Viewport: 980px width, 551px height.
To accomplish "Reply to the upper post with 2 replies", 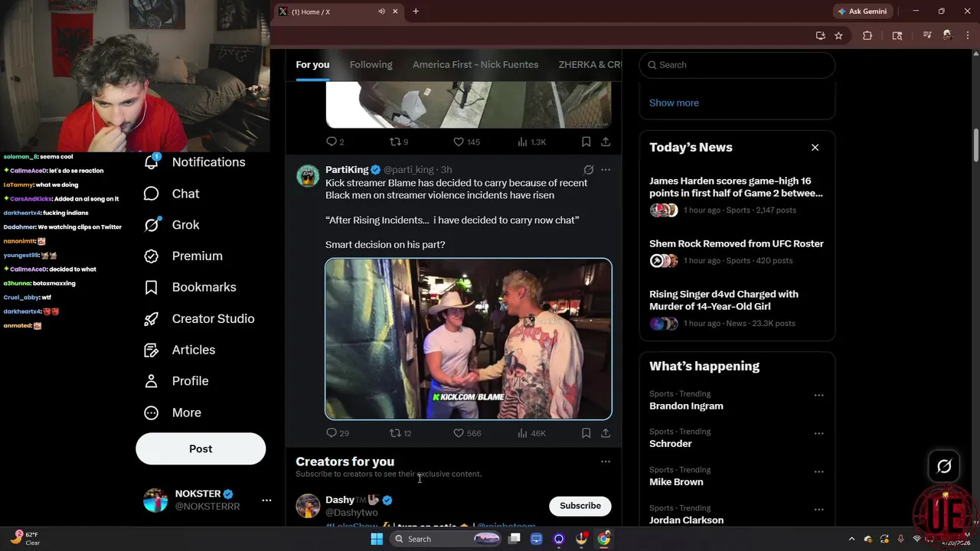I will (x=335, y=142).
